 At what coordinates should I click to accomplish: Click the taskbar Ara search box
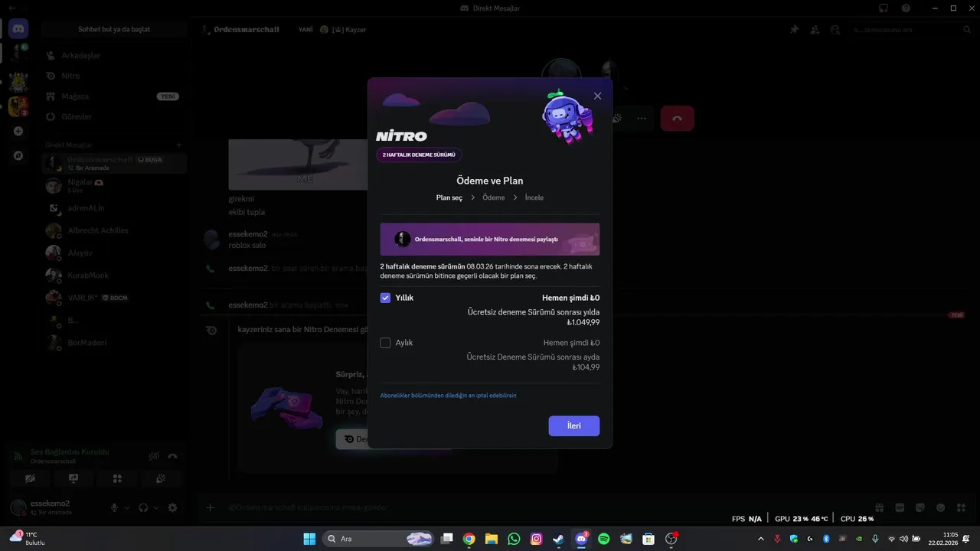coord(379,539)
